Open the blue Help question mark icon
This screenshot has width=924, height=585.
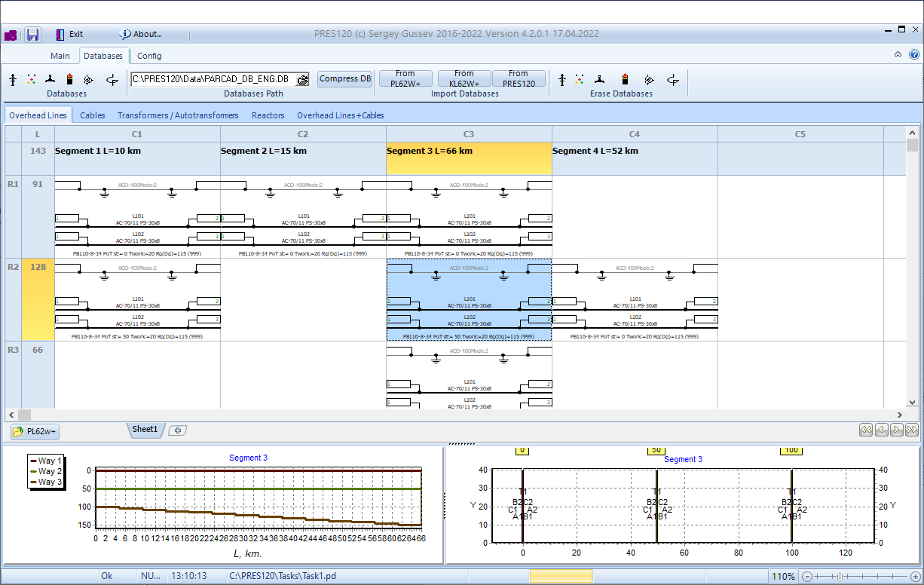913,55
